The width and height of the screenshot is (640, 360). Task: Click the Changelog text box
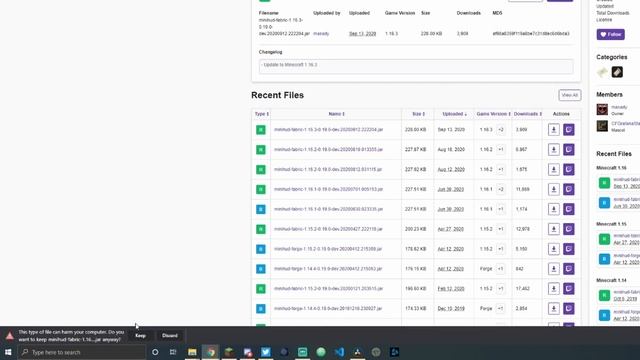[x=416, y=67]
